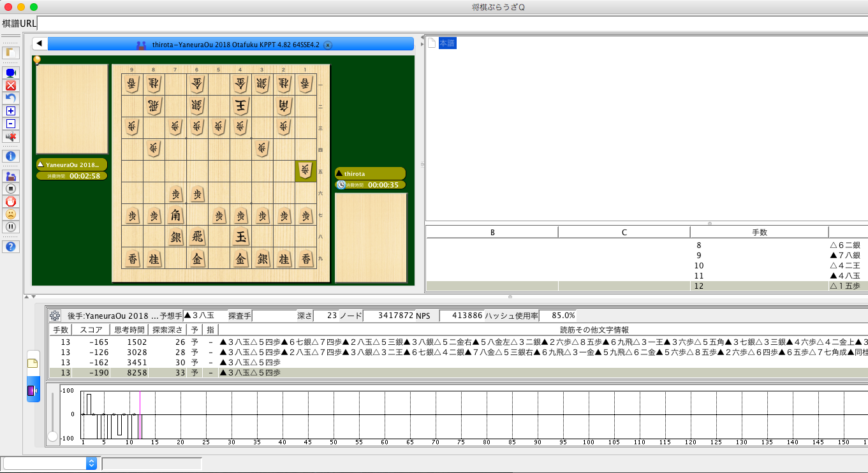Click the blue minus square icon
Screen dimensions: 868x473
coord(11,124)
